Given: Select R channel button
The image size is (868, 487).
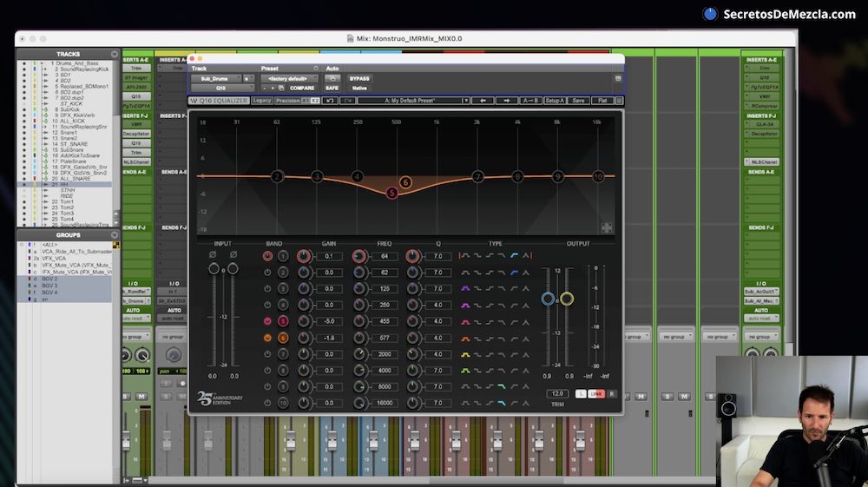Looking at the screenshot, I should [x=612, y=393].
